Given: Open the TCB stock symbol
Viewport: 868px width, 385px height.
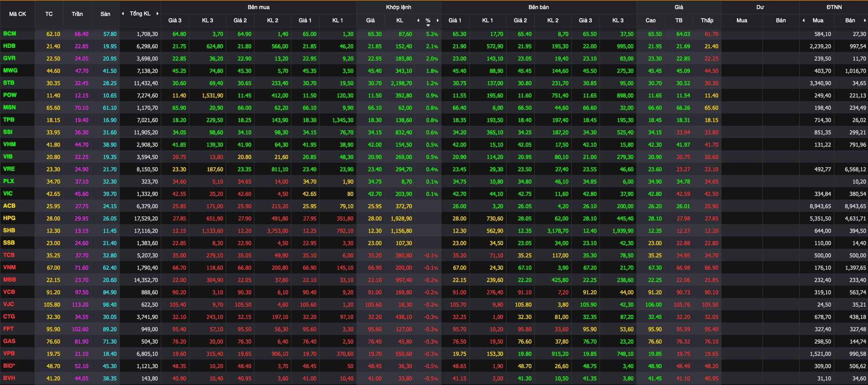Looking at the screenshot, I should tap(9, 255).
